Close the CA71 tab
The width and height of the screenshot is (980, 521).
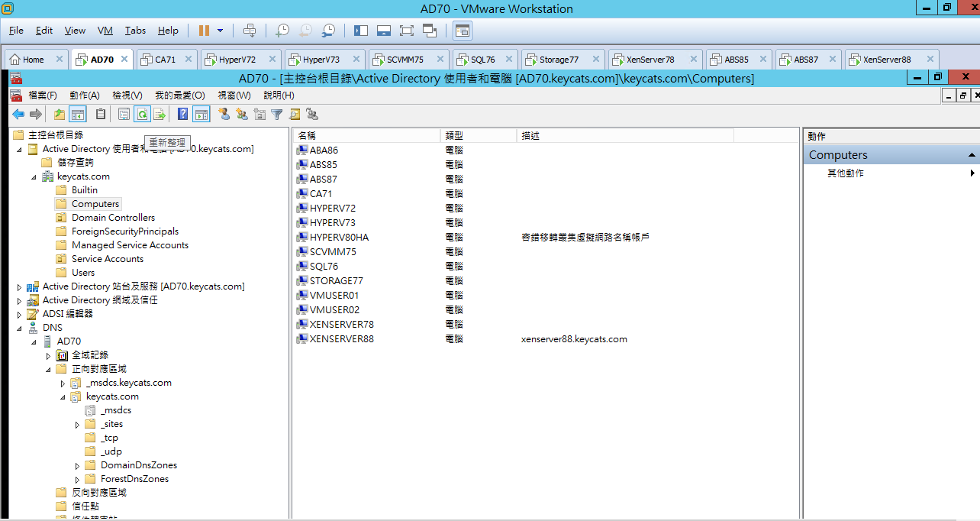188,59
